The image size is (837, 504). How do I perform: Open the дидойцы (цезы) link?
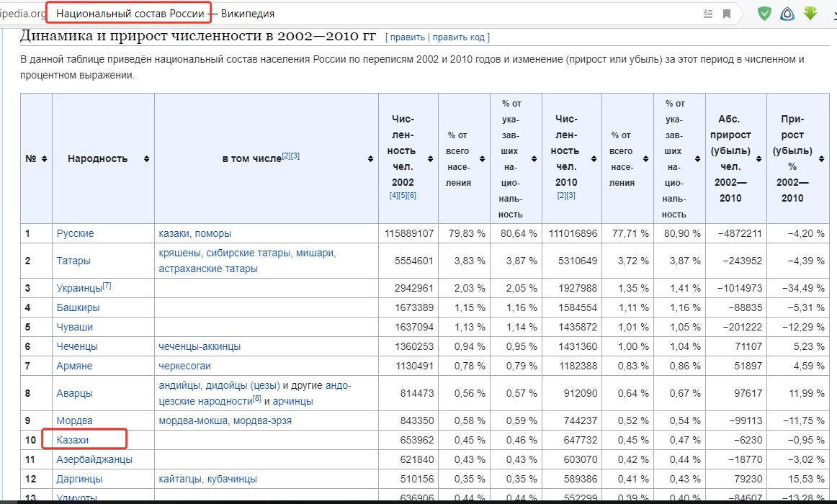(243, 385)
